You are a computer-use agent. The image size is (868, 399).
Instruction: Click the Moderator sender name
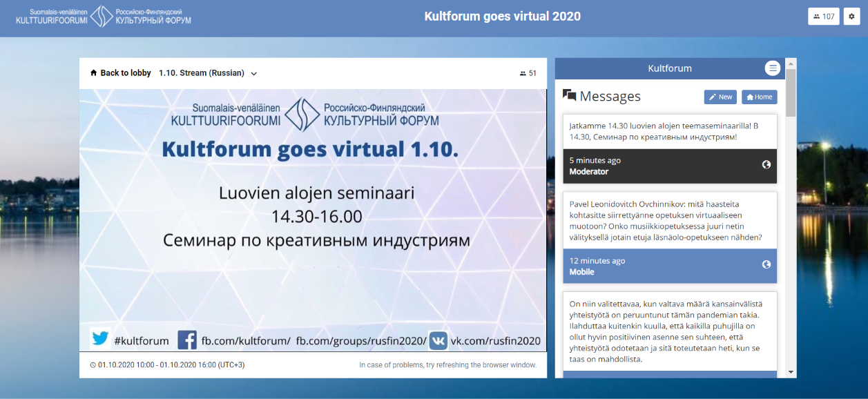pos(589,172)
